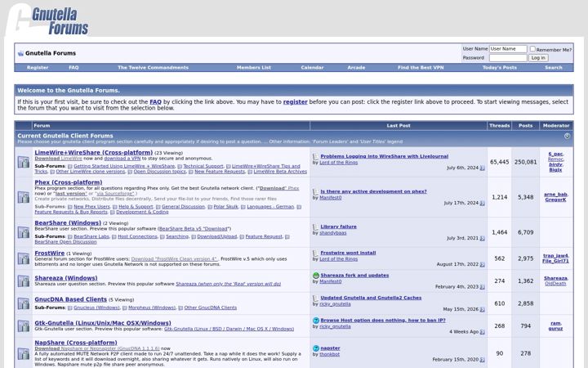The width and height of the screenshot is (588, 368).
Task: Focus the Password input field
Action: [508, 58]
